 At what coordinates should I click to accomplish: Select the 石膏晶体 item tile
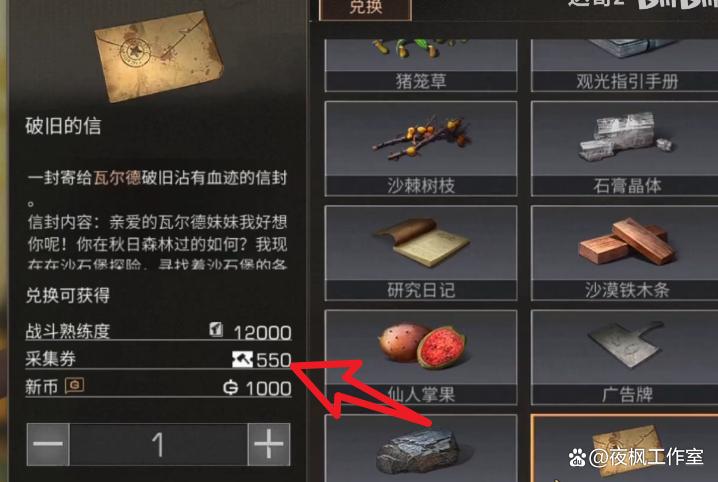pyautogui.click(x=625, y=149)
